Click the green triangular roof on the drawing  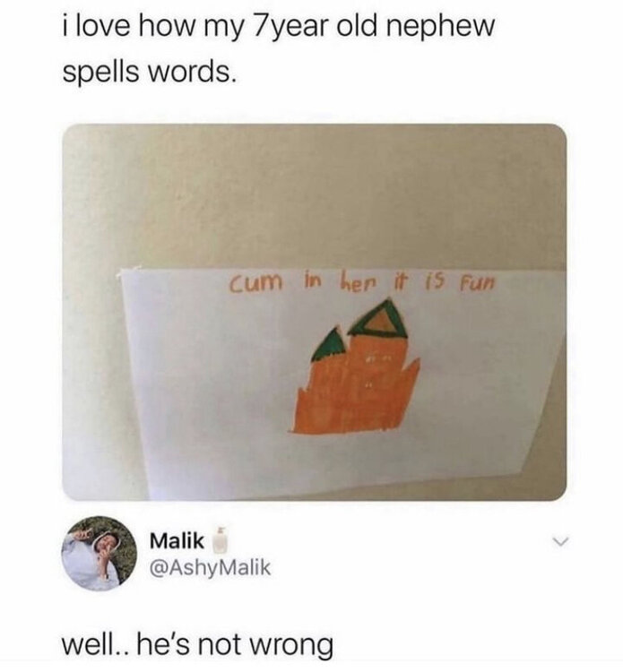(x=379, y=318)
